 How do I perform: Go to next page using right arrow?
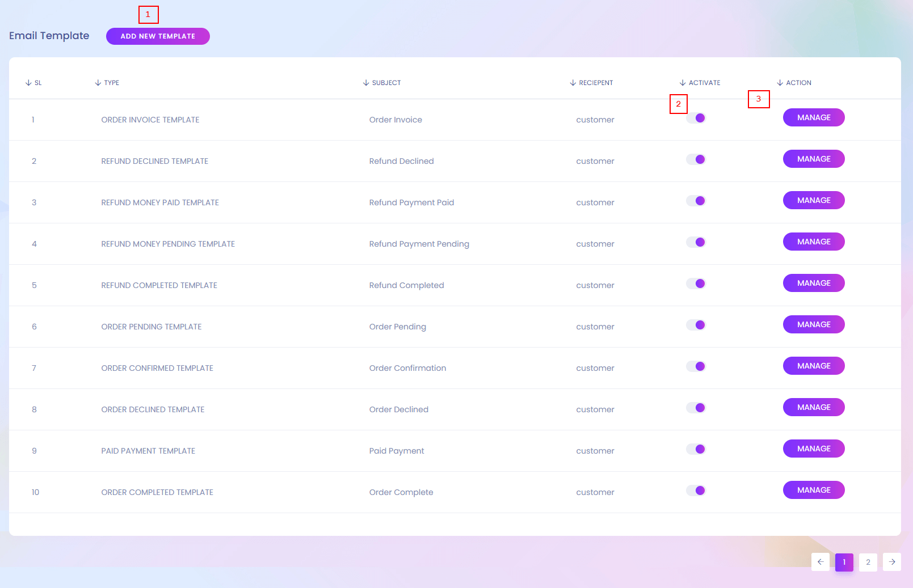(x=892, y=562)
